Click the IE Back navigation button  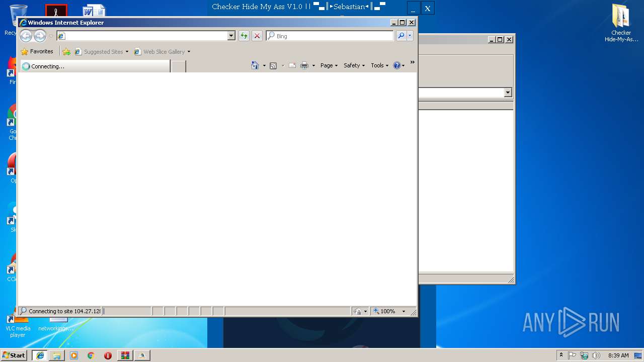26,36
